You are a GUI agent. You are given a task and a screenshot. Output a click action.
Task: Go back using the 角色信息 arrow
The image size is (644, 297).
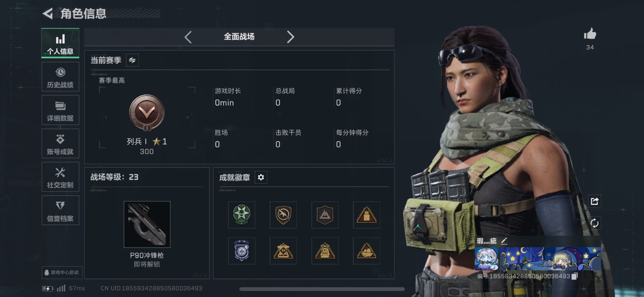click(48, 13)
